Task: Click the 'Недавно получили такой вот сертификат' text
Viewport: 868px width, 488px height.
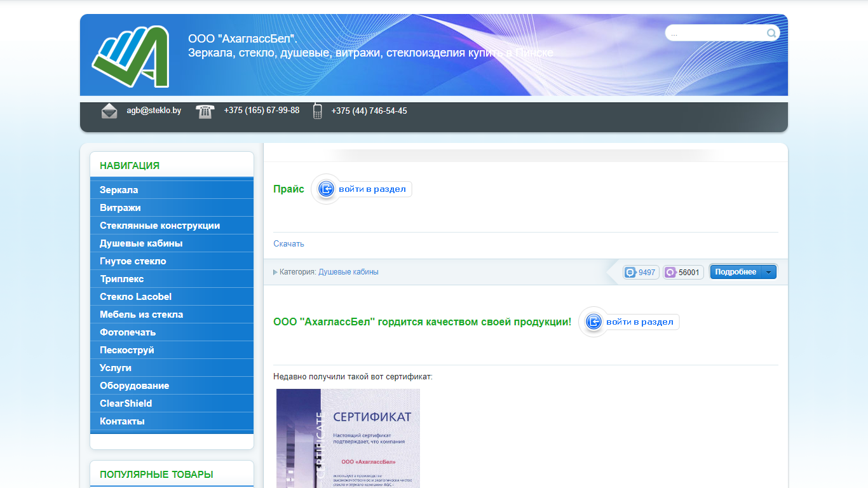Action: 353,377
